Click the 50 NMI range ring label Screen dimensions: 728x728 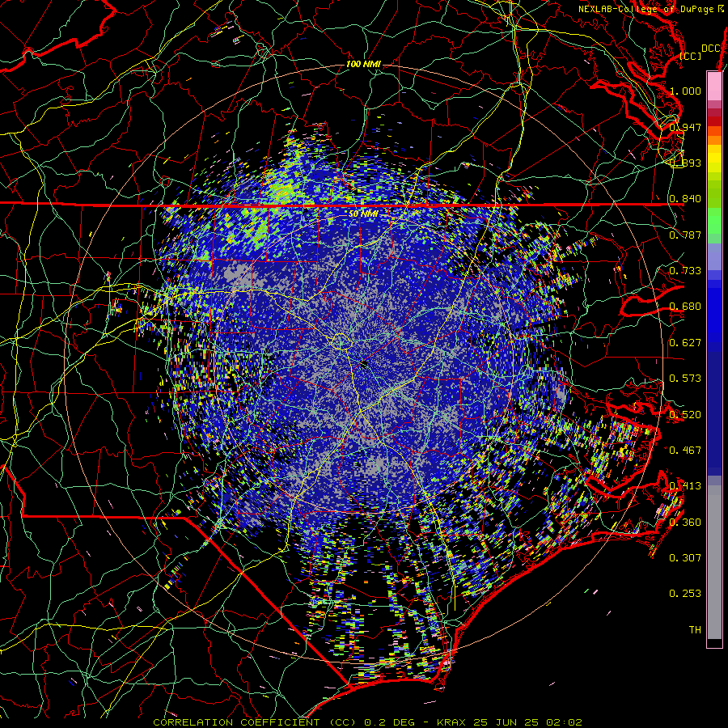pyautogui.click(x=363, y=214)
